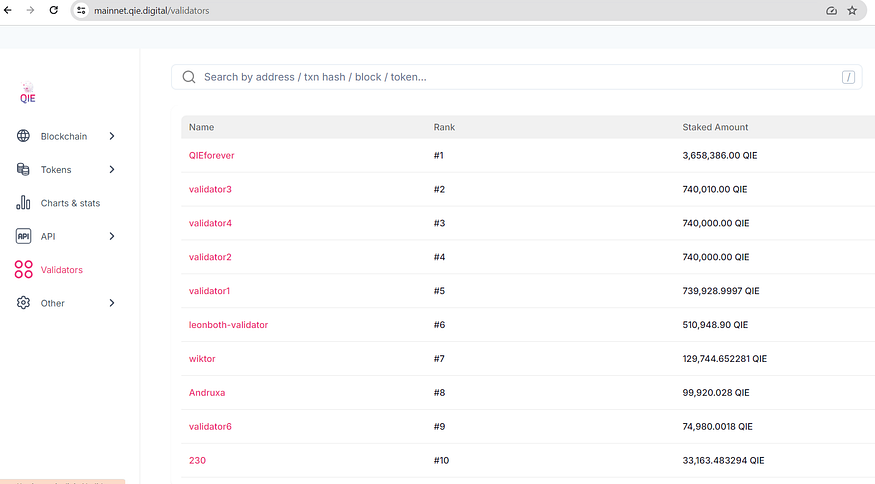Open the leonboth-validator link
The width and height of the screenshot is (875, 484).
click(228, 325)
